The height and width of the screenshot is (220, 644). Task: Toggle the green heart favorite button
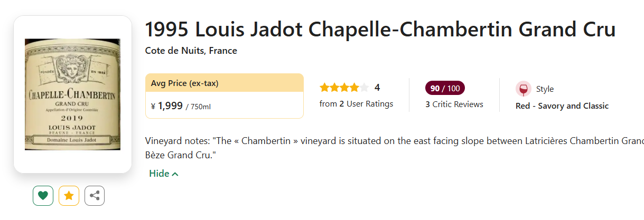pos(43,196)
